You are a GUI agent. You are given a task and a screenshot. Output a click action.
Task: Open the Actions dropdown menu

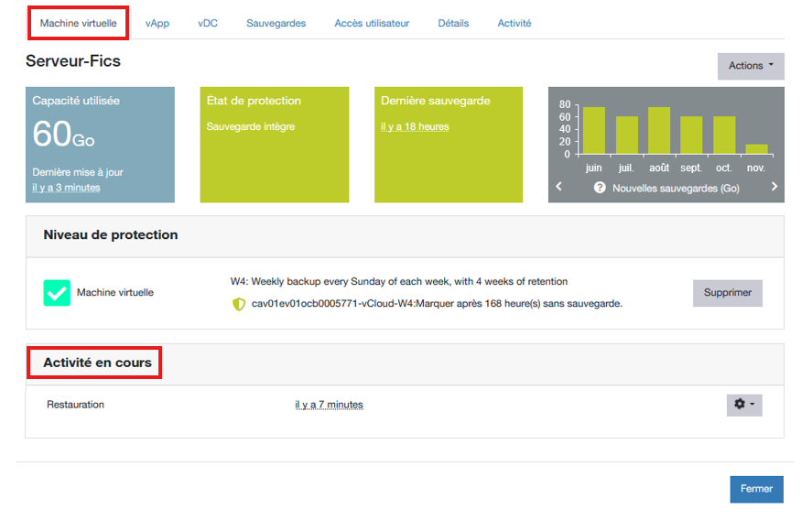point(750,66)
